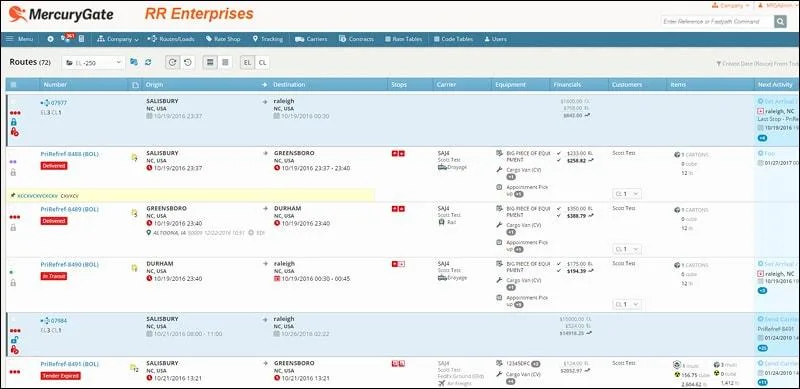Open the EL-250 portlet dropdown

pyautogui.click(x=93, y=63)
